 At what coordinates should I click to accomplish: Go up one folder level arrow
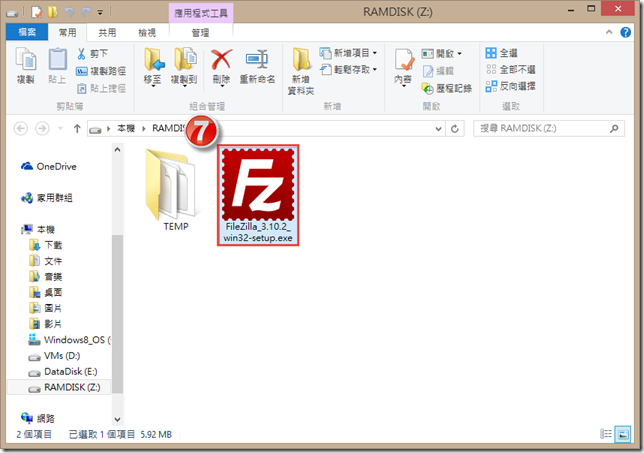point(77,129)
